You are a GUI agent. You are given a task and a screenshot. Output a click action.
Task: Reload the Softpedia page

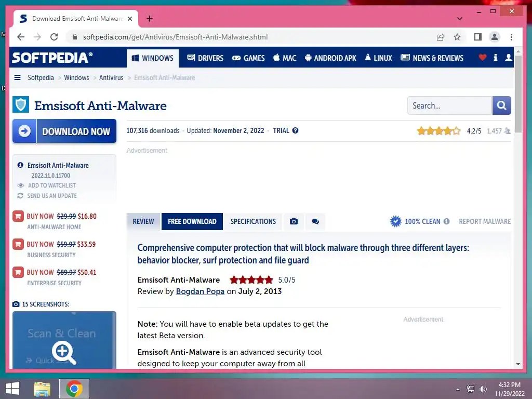tap(54, 37)
